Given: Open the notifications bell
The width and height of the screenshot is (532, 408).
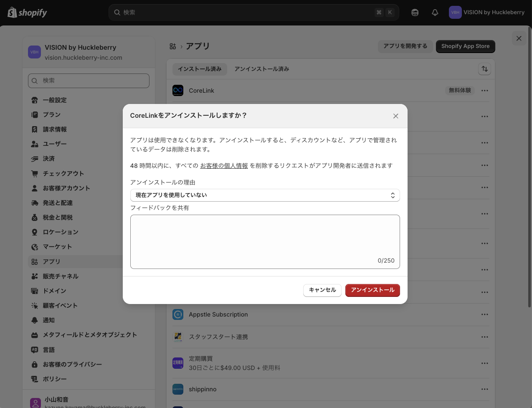Looking at the screenshot, I should tap(435, 13).
